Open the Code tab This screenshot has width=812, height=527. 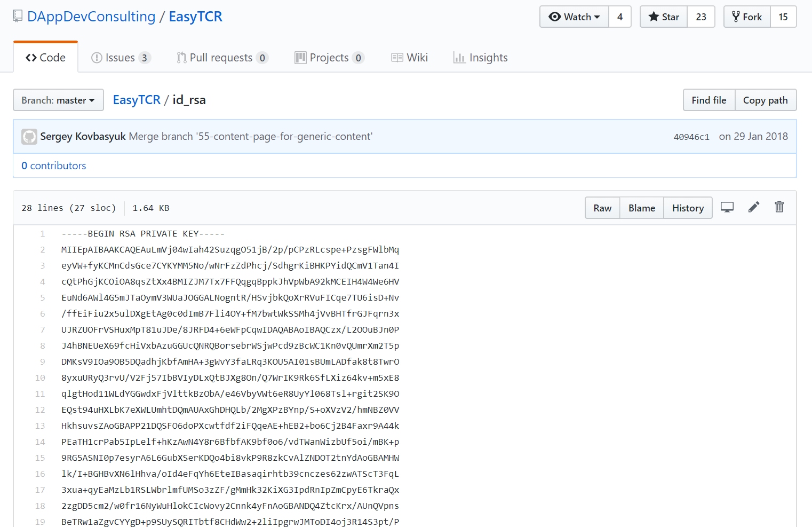pyautogui.click(x=45, y=58)
